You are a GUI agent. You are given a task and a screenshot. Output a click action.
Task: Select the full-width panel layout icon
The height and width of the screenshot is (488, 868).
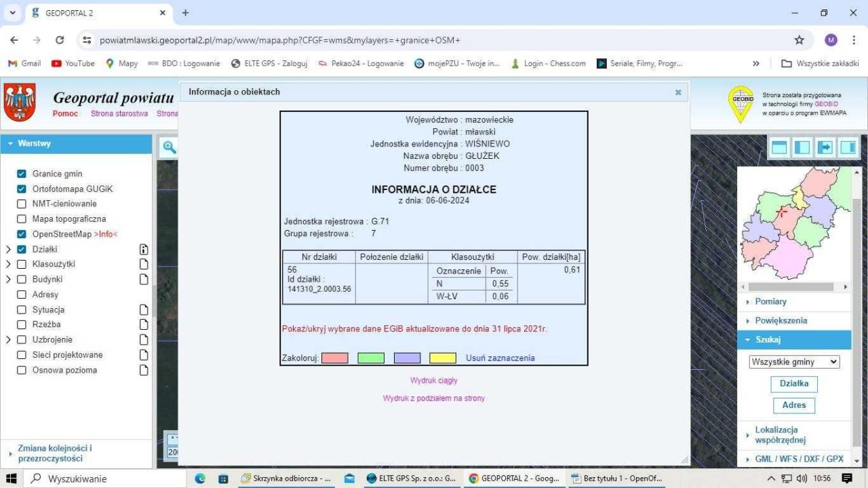coord(779,147)
